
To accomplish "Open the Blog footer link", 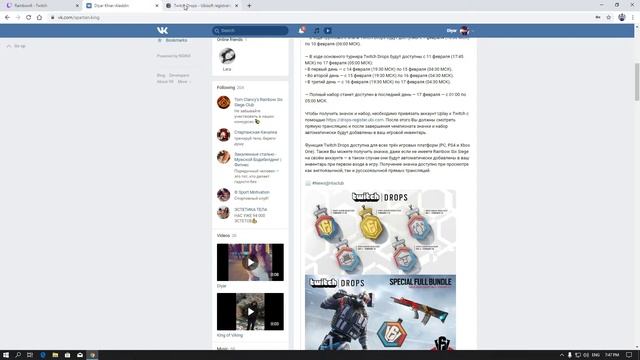I will [161, 76].
